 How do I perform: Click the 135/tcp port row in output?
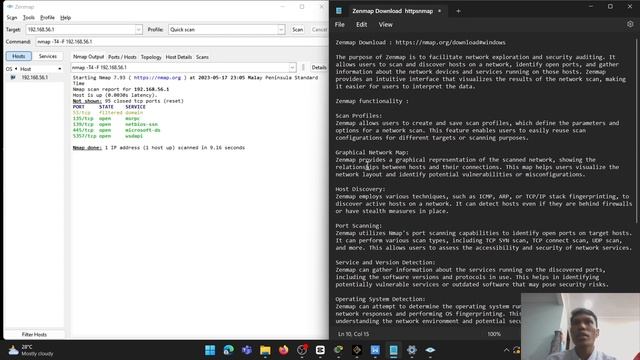(x=106, y=118)
